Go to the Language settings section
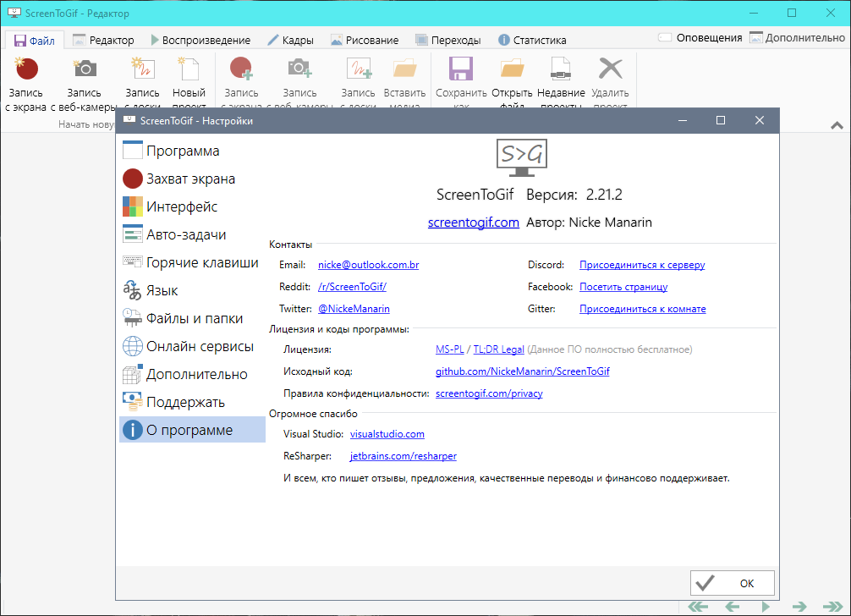Image resolution: width=851 pixels, height=616 pixels. coord(162,290)
